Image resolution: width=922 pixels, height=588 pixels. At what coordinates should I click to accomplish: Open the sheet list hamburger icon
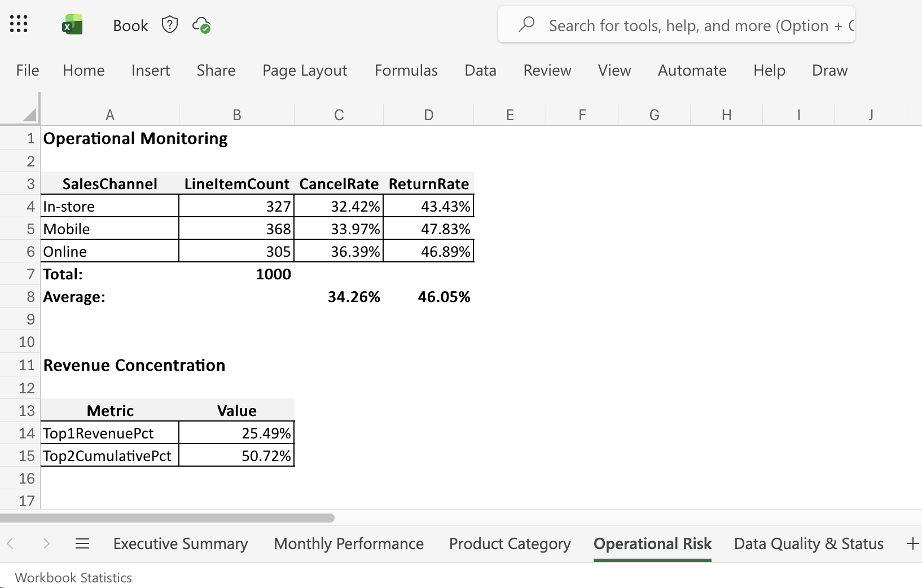pyautogui.click(x=82, y=543)
